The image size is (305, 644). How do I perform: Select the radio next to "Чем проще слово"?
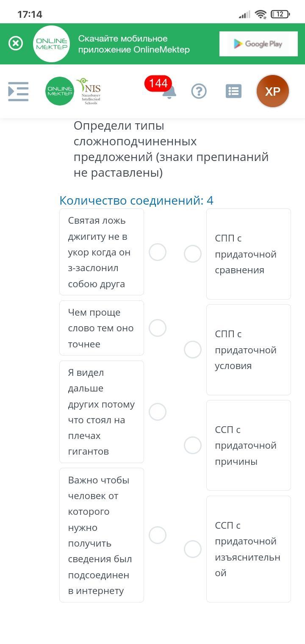pos(158,328)
